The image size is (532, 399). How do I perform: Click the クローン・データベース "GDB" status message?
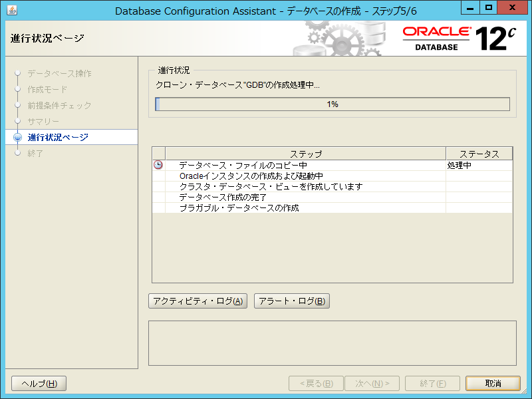coord(237,85)
